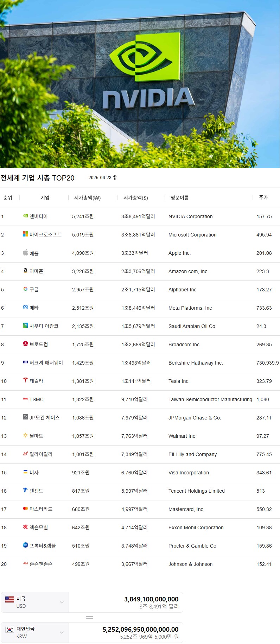Viewport: 280px width, 644px height.
Task: Click the Procter & Gamble logo icon
Action: coord(25,545)
